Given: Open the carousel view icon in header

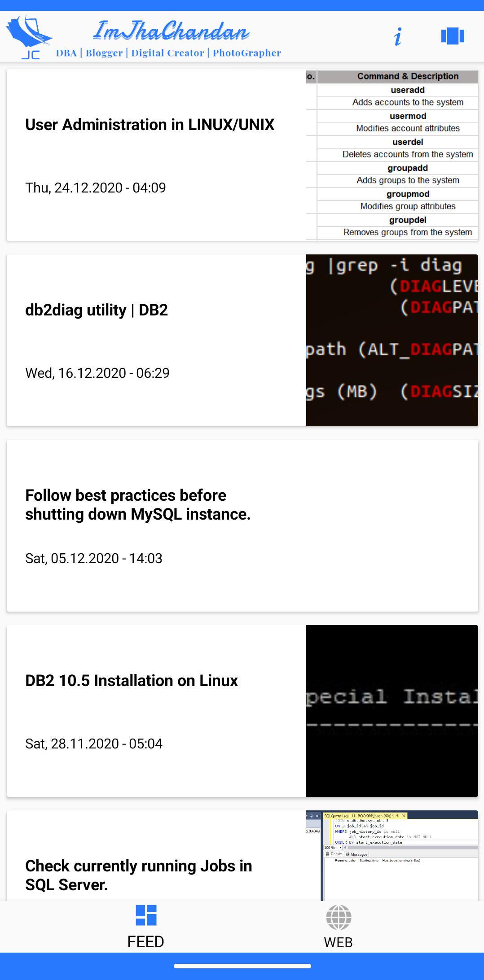Looking at the screenshot, I should click(x=453, y=36).
